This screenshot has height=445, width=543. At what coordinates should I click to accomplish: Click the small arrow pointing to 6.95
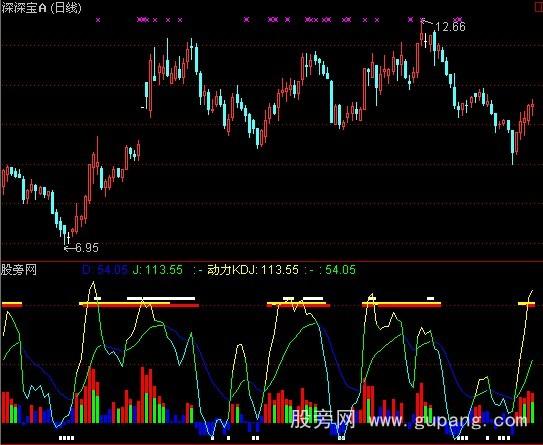pos(70,248)
